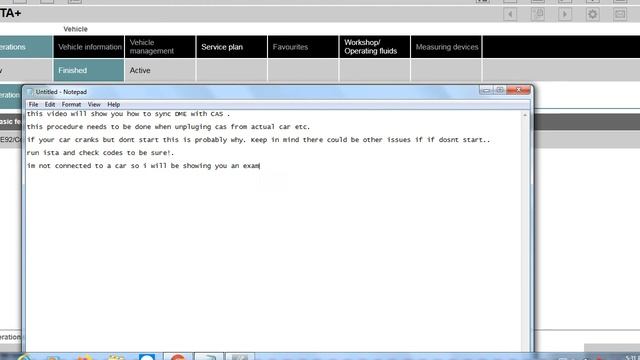640x360 pixels.
Task: Switch to the Vehicle management tab
Action: 160,47
